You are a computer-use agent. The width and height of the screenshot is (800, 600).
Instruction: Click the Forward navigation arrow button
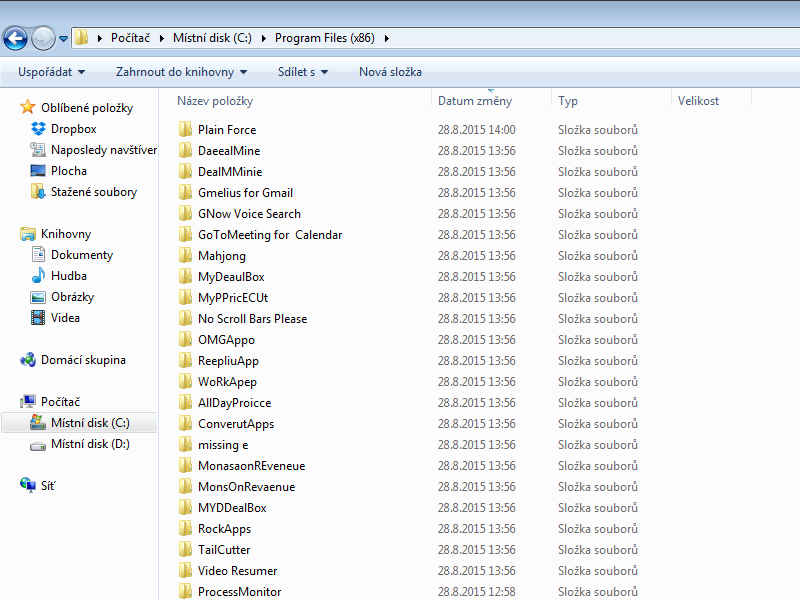click(43, 39)
